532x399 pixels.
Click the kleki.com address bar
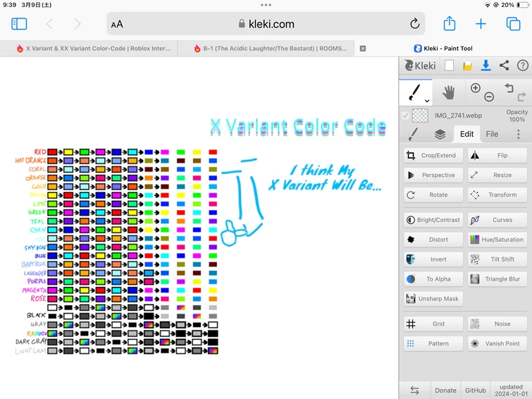pyautogui.click(x=266, y=24)
